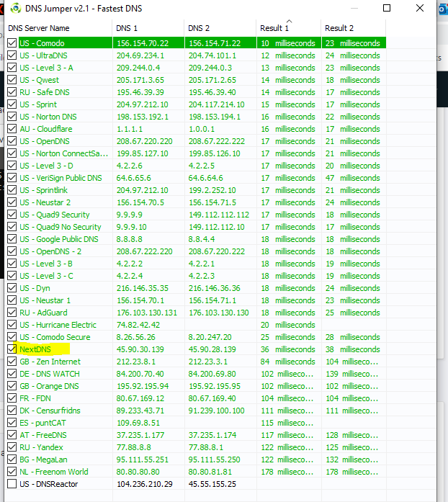Select US - OpenDNS - 2 entry
448x502 pixels.
pos(50,251)
